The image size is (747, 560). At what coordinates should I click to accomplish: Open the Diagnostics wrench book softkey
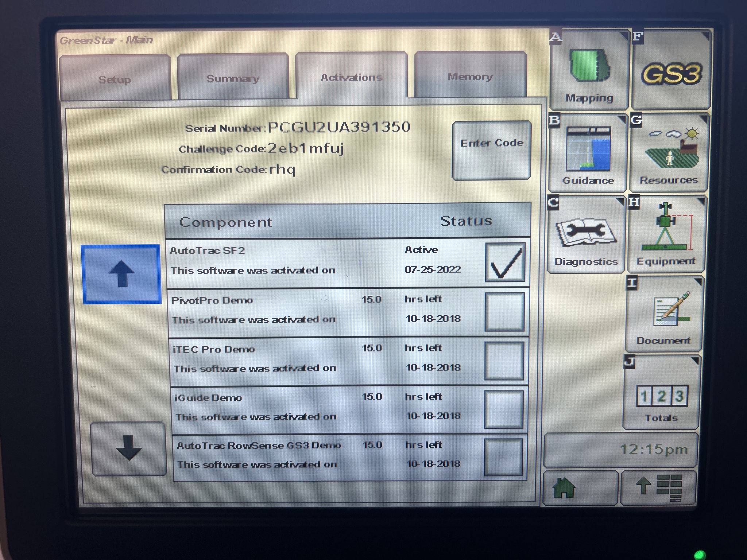coord(585,234)
